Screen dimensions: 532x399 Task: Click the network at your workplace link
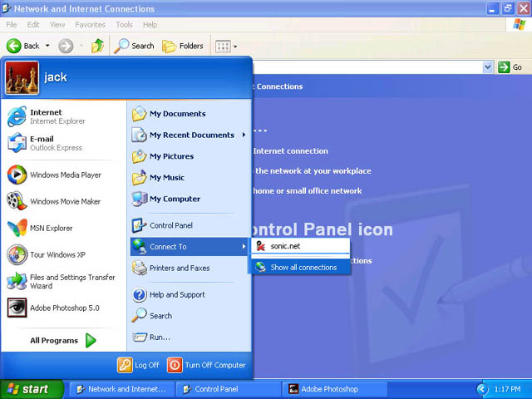click(313, 170)
